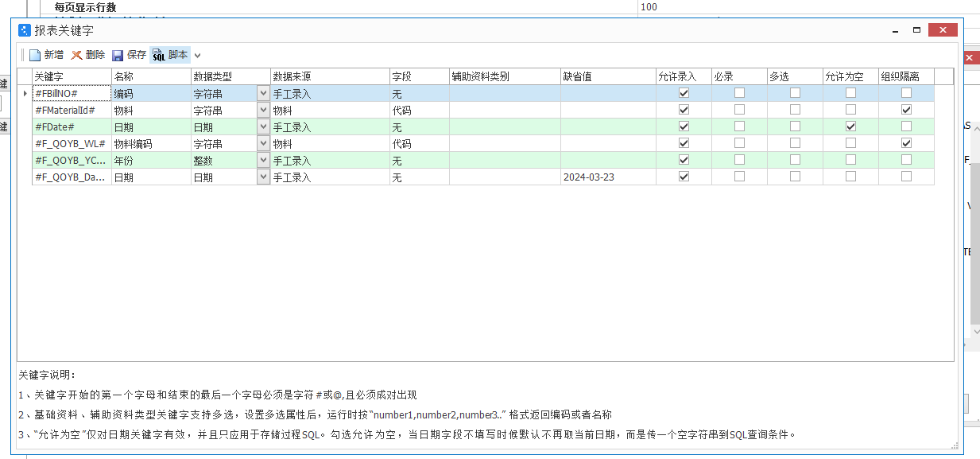Enable 必录 for the #FBillNO# row
Screen dimensions: 980x459
739,94
